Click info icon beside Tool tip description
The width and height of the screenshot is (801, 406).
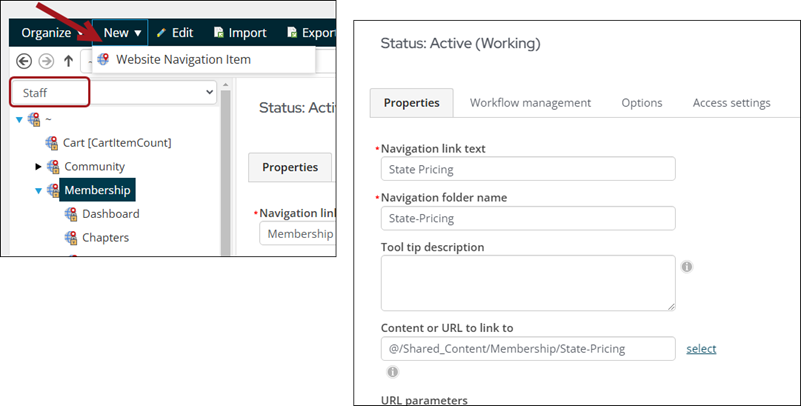[687, 267]
